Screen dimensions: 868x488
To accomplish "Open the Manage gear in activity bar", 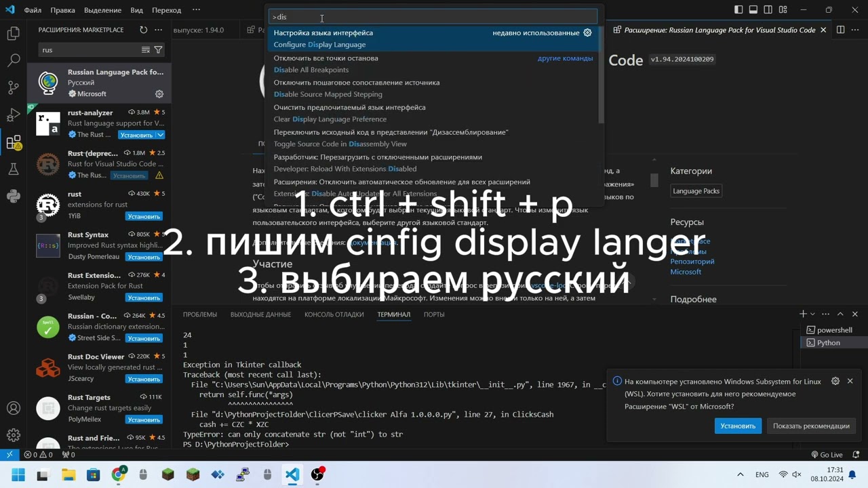I will point(14,435).
